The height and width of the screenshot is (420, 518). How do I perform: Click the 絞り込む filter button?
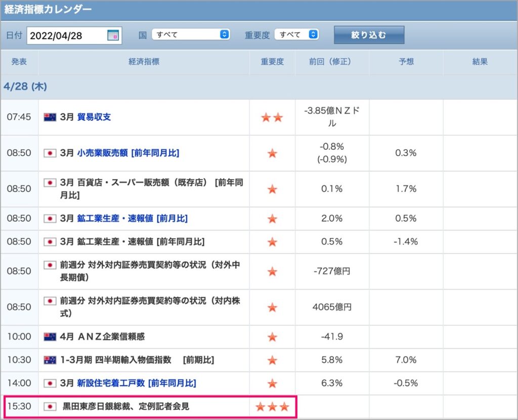point(369,35)
